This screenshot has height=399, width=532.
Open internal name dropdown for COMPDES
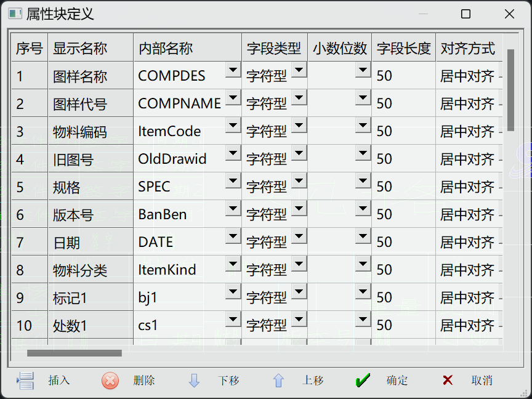tap(233, 70)
